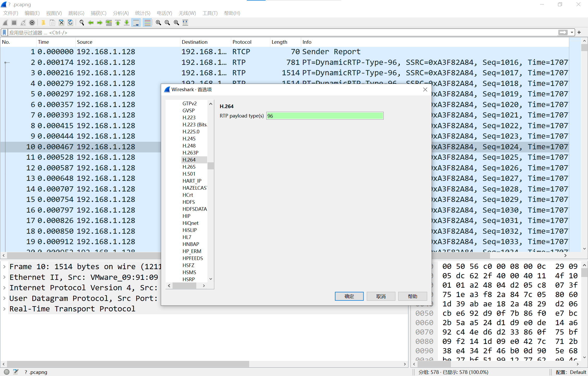Click Go to specified packet icon
This screenshot has width=588, height=376.
[x=109, y=23]
